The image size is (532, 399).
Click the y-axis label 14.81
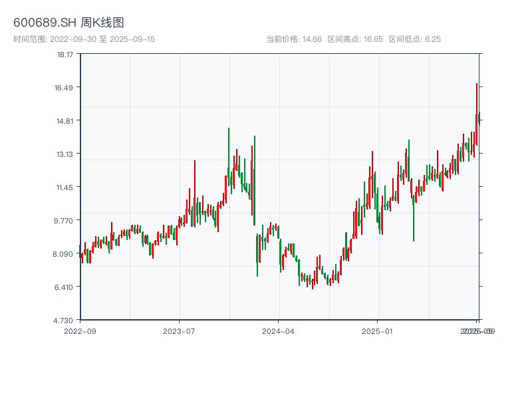pyautogui.click(x=65, y=121)
